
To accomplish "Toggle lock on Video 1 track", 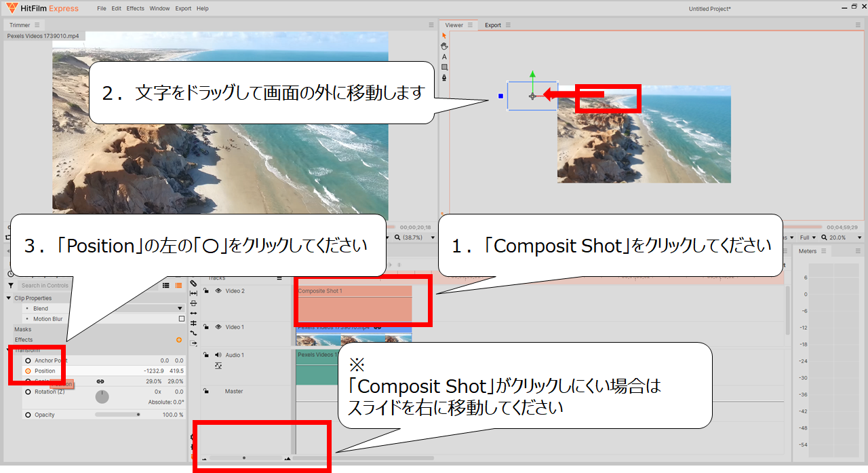I will pyautogui.click(x=205, y=327).
